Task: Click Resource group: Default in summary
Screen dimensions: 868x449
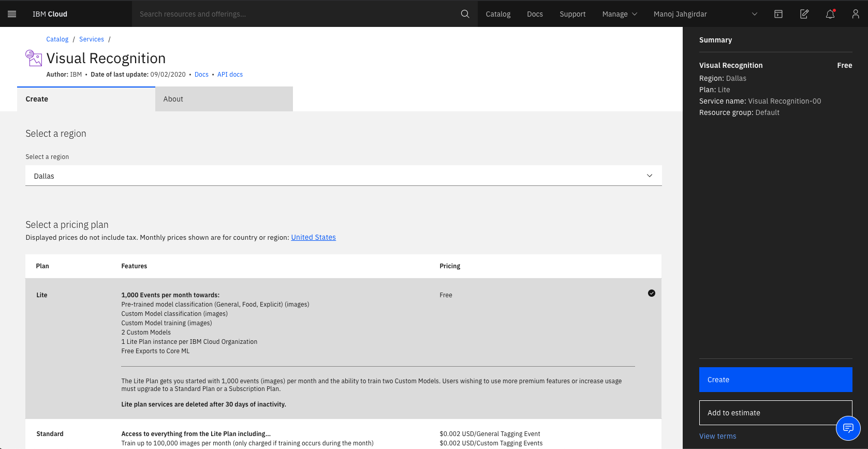Action: pyautogui.click(x=739, y=112)
